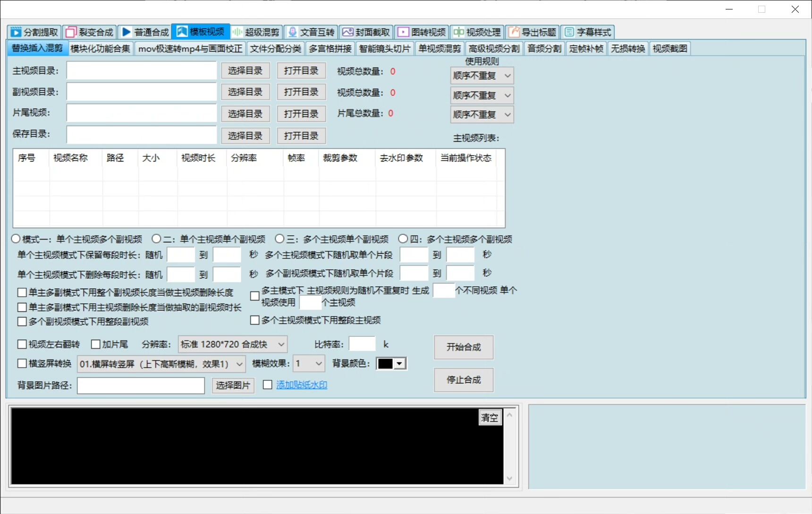Select the 模式一 radio button
This screenshot has width=812, height=514.
[16, 239]
